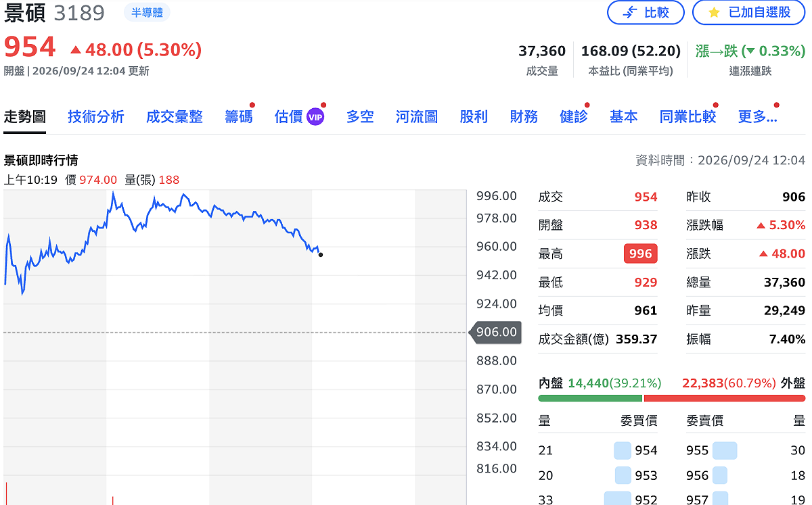Toggle the 已加自選股 watchlist button
This screenshot has width=812, height=505.
coord(750,12)
